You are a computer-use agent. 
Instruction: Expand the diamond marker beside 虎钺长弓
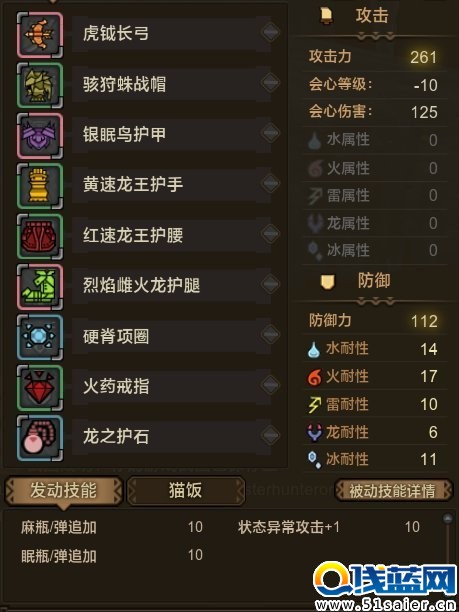[x=270, y=32]
